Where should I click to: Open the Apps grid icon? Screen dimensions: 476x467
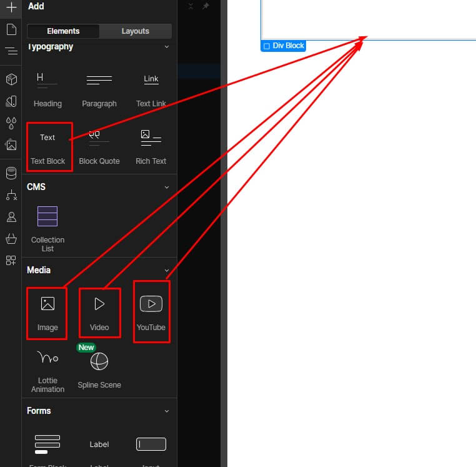pos(11,261)
